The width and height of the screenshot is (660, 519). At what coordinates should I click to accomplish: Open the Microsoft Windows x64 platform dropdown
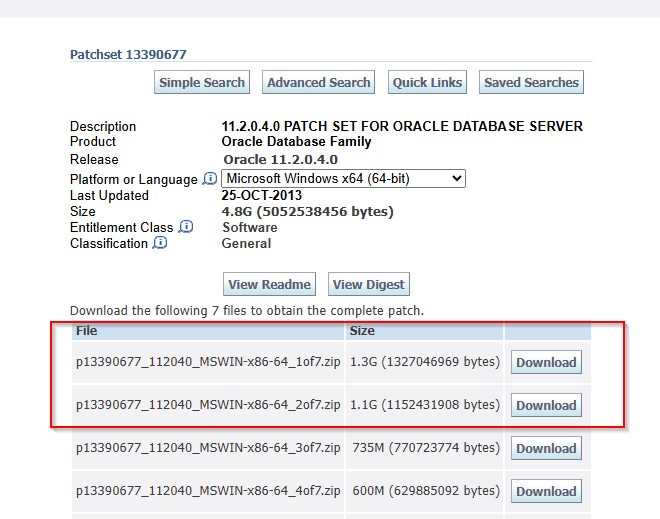[344, 179]
